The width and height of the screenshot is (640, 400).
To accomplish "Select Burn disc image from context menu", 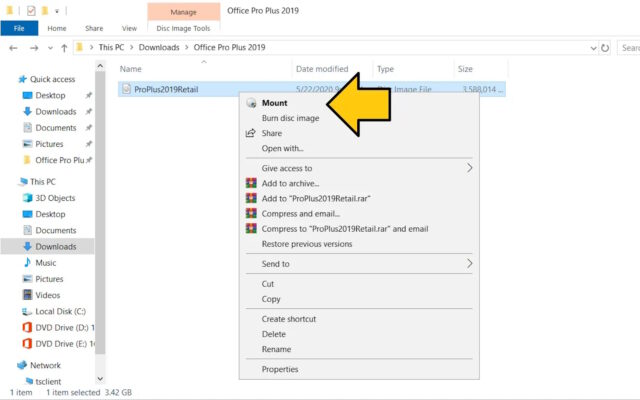I will [x=290, y=118].
